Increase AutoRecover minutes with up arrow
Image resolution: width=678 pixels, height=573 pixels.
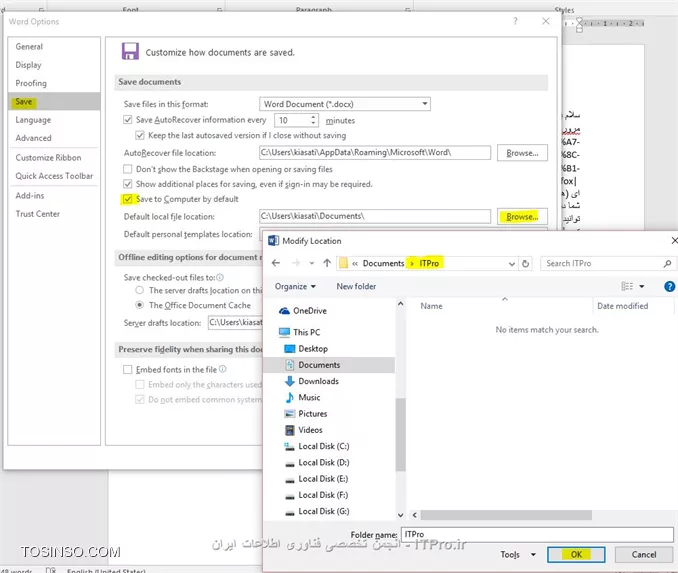point(313,117)
